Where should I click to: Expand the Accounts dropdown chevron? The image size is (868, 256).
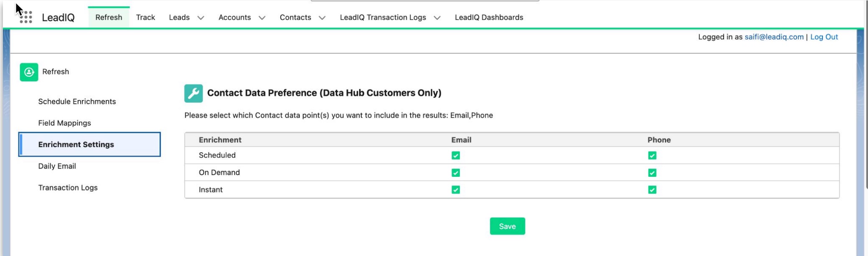262,18
